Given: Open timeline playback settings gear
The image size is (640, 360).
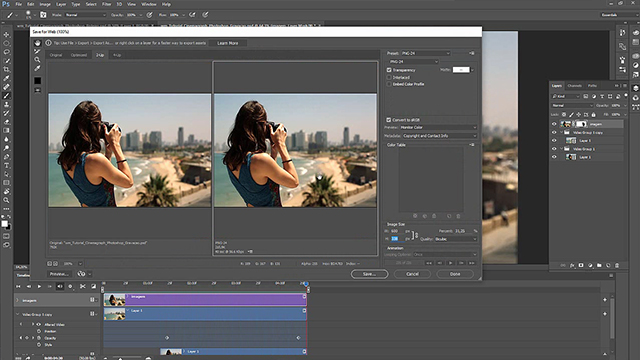Looking at the screenshot, I should [x=70, y=287].
